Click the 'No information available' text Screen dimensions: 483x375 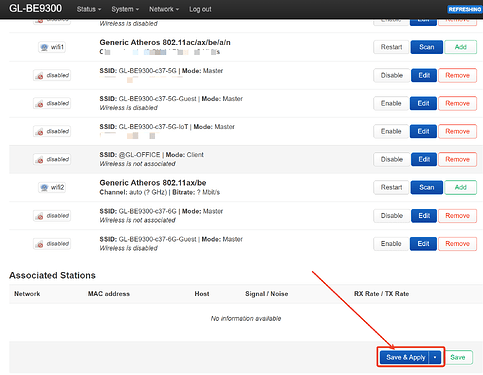click(246, 318)
